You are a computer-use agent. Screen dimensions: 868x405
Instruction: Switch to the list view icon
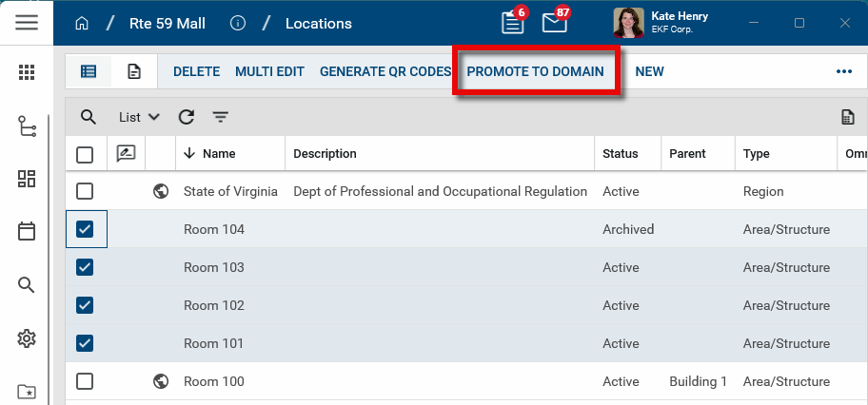pyautogui.click(x=89, y=71)
